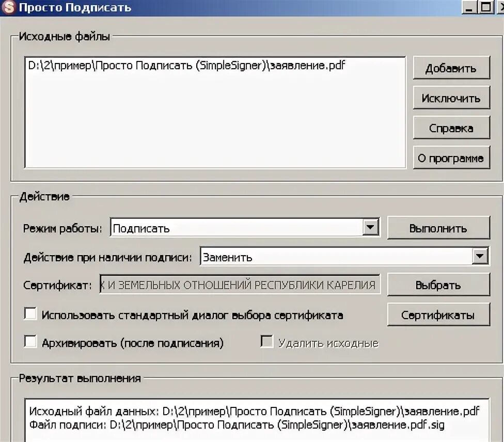The height and width of the screenshot is (442, 504).
Task: Click the Файл подписи result line
Action: [x=237, y=425]
